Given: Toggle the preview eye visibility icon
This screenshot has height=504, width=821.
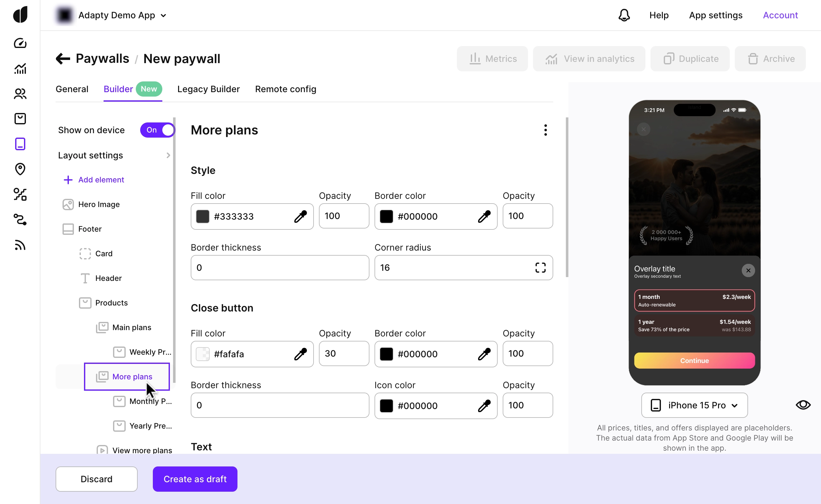Looking at the screenshot, I should click(803, 405).
